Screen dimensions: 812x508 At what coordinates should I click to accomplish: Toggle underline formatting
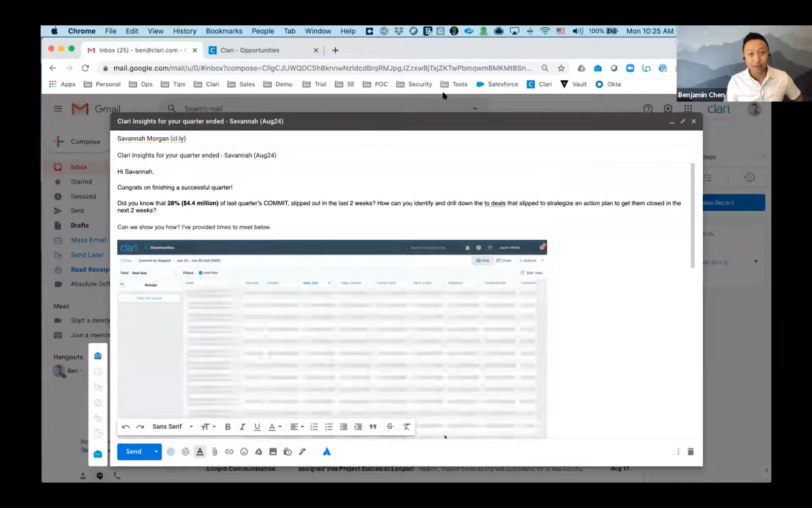257,427
